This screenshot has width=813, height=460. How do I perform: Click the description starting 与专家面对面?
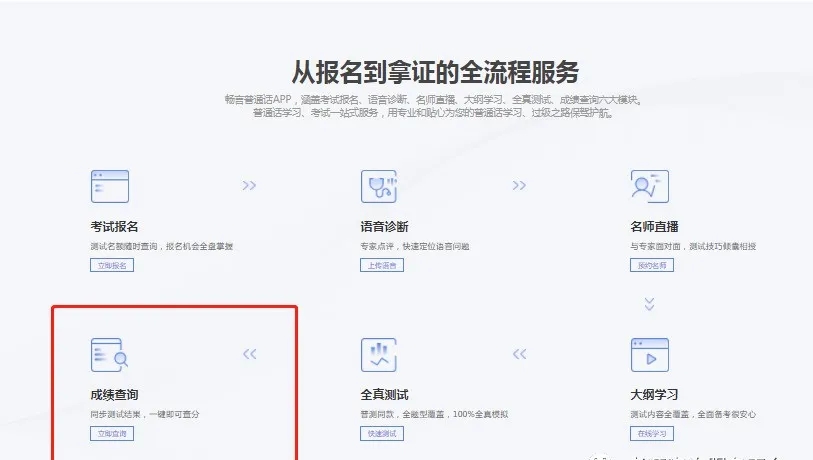693,246
